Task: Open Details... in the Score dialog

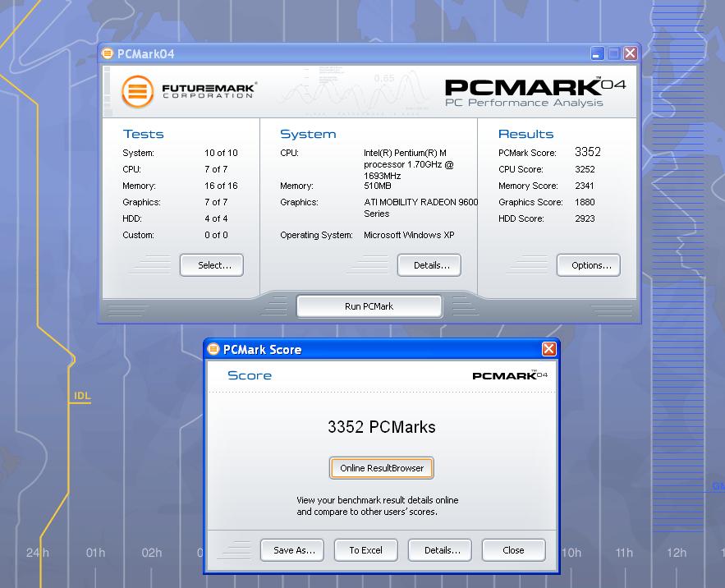Action: click(440, 550)
